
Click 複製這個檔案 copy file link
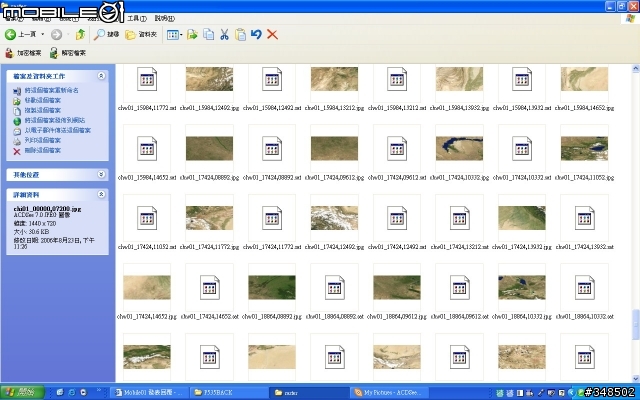coord(43,110)
